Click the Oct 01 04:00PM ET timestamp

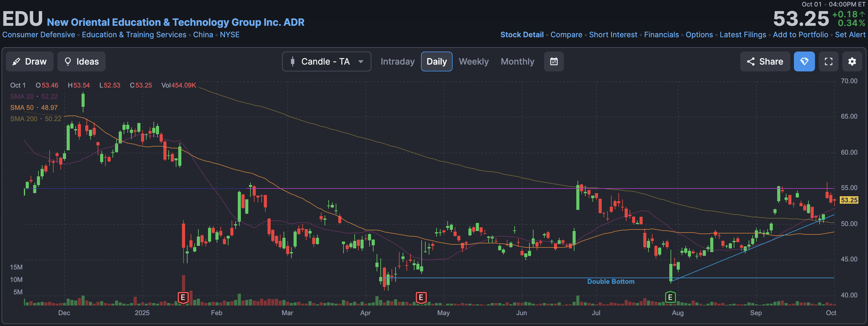(x=833, y=4)
